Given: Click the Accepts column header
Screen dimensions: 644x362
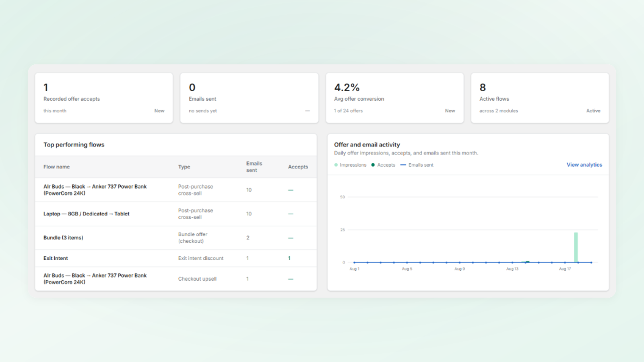Looking at the screenshot, I should [298, 167].
